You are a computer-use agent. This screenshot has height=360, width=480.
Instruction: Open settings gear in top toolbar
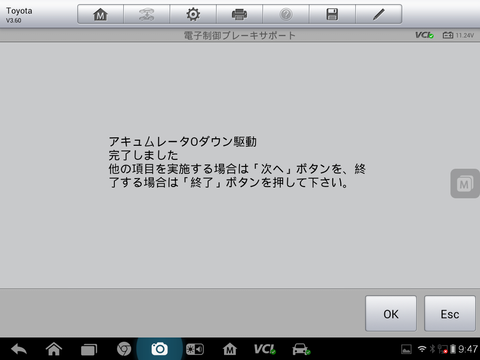coord(193,14)
